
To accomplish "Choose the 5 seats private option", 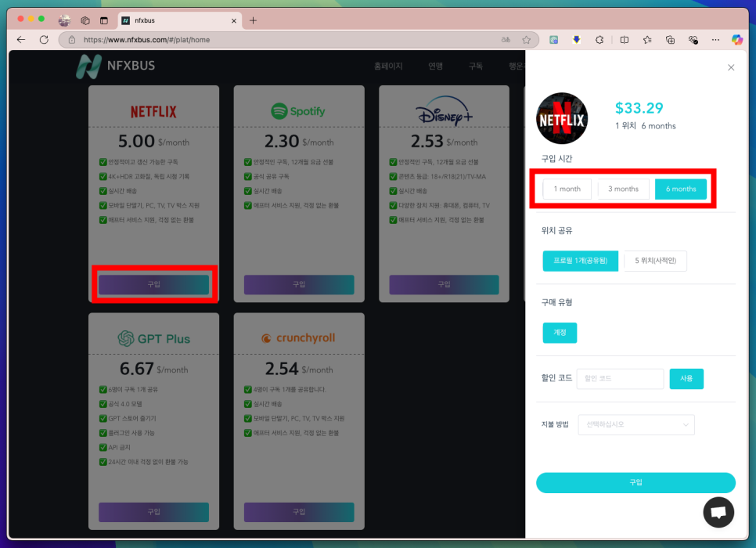I will (655, 261).
